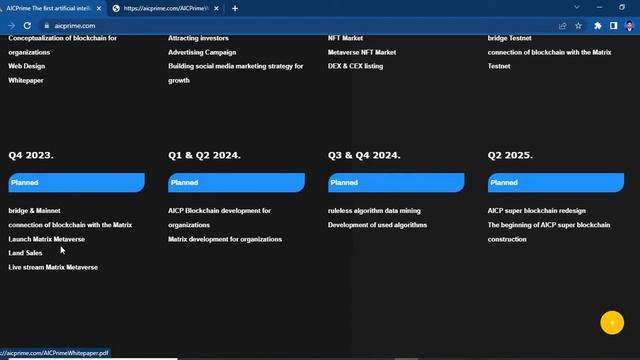
Task: Select the 'Q3 & Q4 2024.' heading
Action: 364,155
